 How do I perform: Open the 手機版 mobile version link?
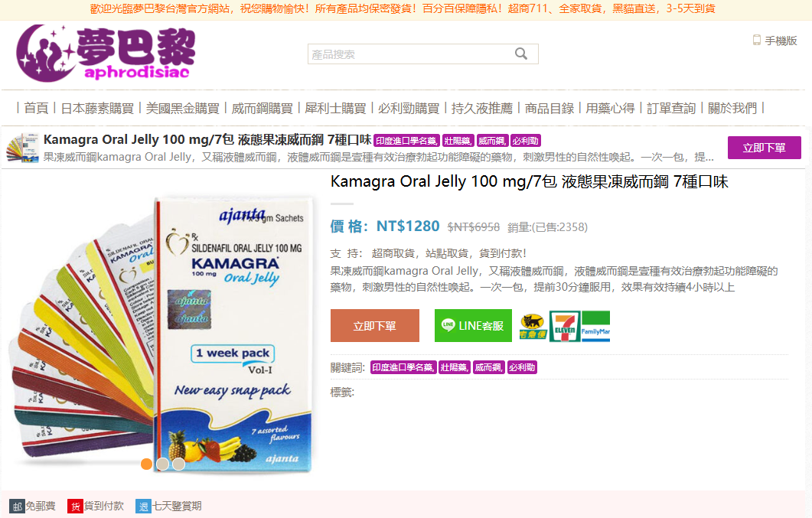[775, 41]
